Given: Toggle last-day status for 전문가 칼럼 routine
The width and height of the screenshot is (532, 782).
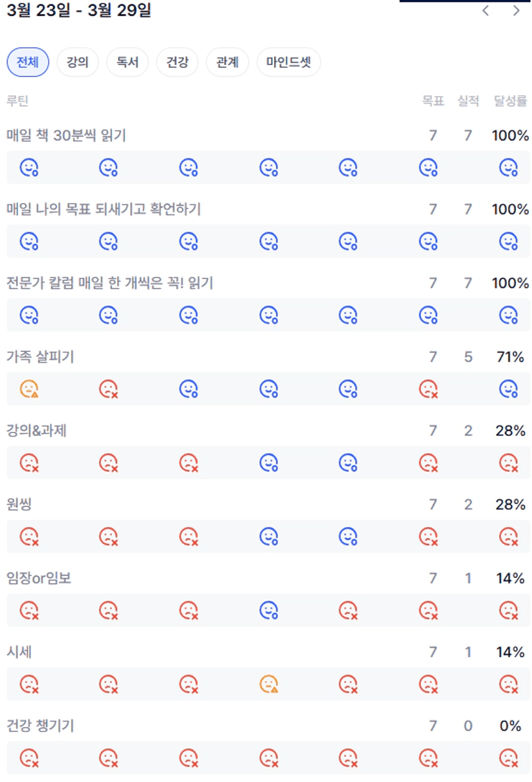Looking at the screenshot, I should pos(508,315).
